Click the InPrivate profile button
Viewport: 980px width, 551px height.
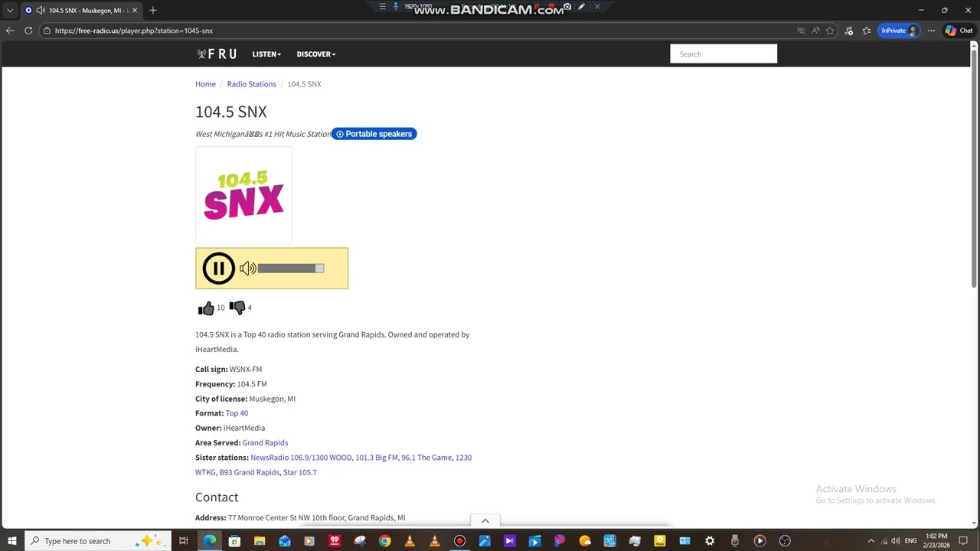click(899, 31)
